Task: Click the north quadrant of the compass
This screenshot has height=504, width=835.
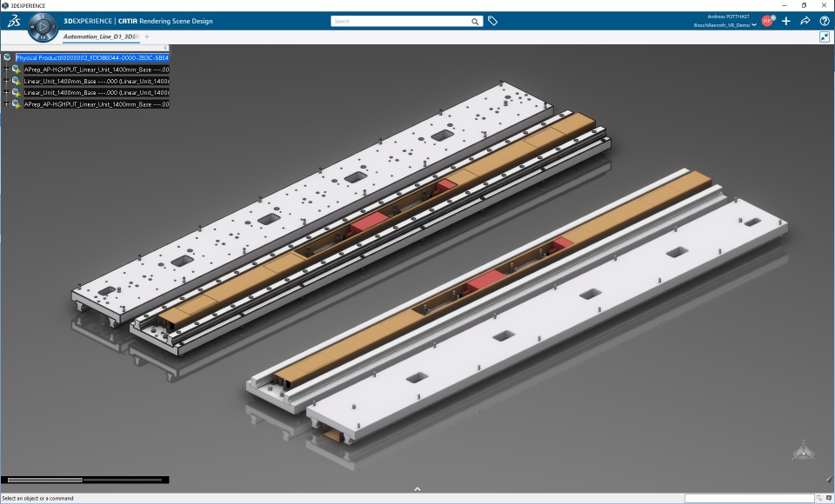Action: pyautogui.click(x=43, y=16)
